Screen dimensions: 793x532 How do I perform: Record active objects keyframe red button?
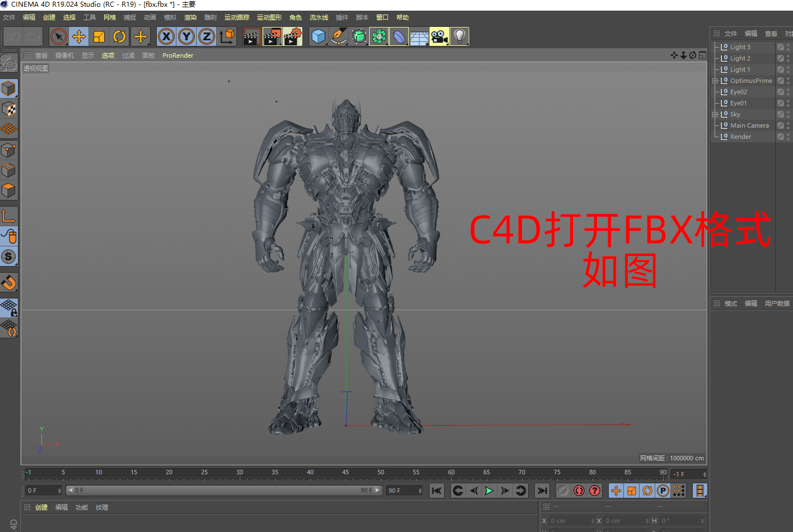pos(563,491)
